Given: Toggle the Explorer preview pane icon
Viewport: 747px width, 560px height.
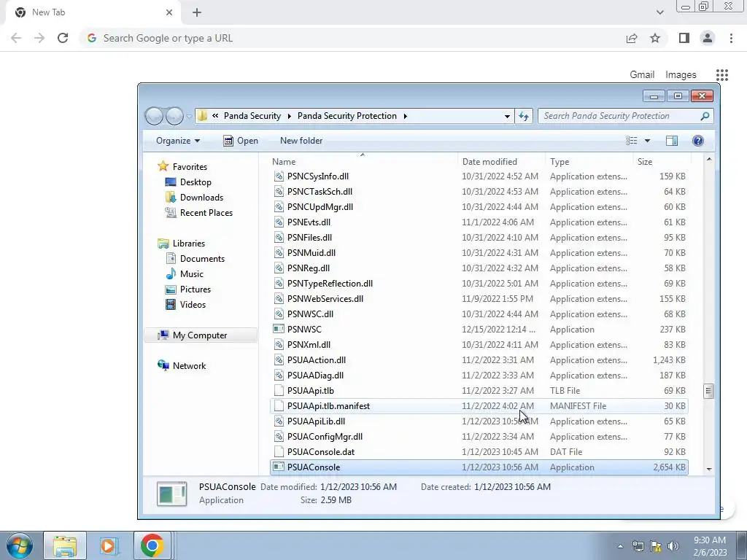Looking at the screenshot, I should (672, 141).
